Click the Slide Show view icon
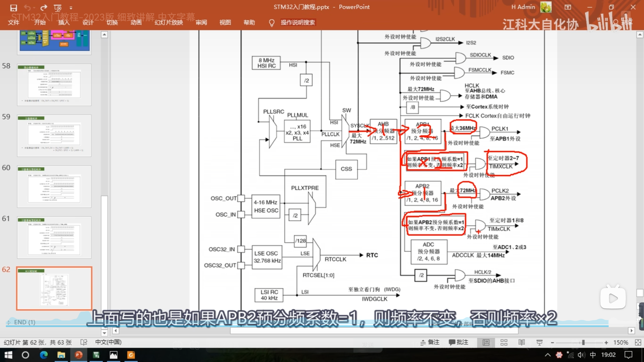 tap(539, 342)
